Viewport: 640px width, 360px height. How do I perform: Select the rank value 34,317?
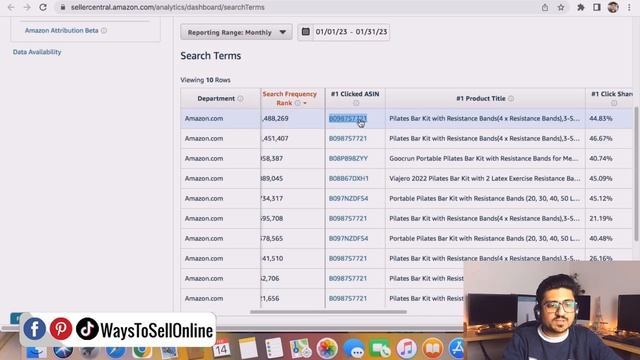point(272,198)
